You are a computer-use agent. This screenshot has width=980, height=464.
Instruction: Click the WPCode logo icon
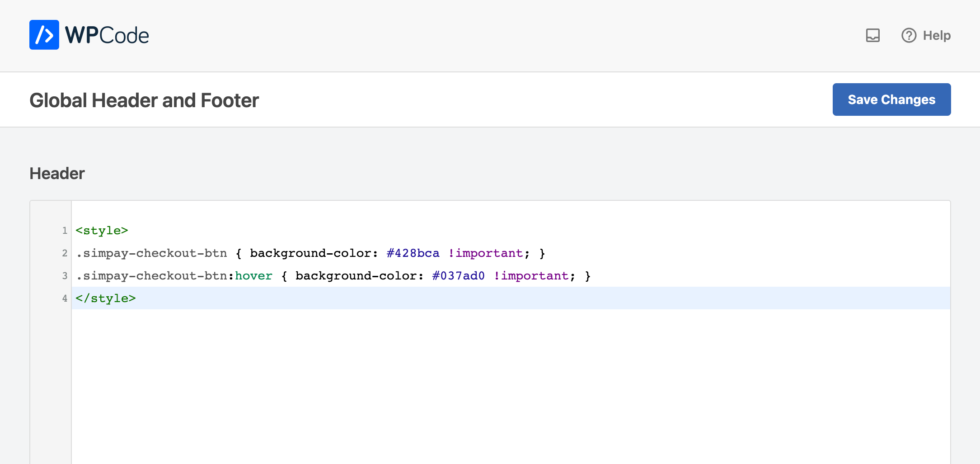pyautogui.click(x=44, y=35)
